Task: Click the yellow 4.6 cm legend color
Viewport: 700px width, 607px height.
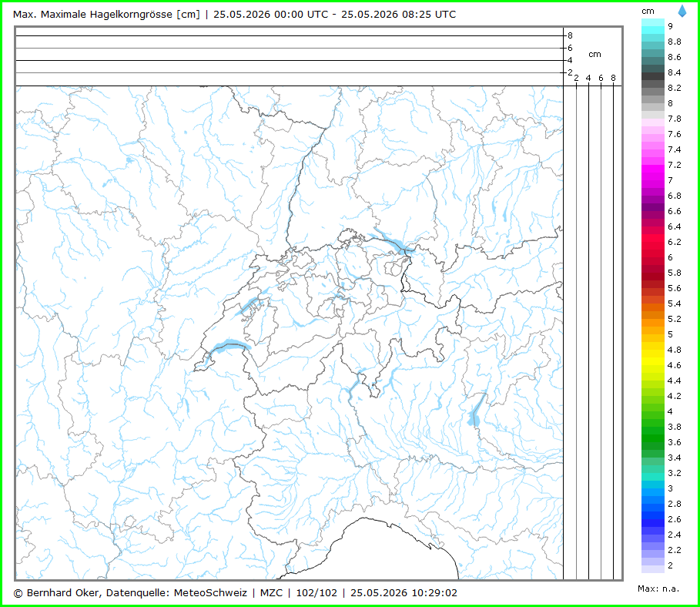Action: tap(653, 365)
